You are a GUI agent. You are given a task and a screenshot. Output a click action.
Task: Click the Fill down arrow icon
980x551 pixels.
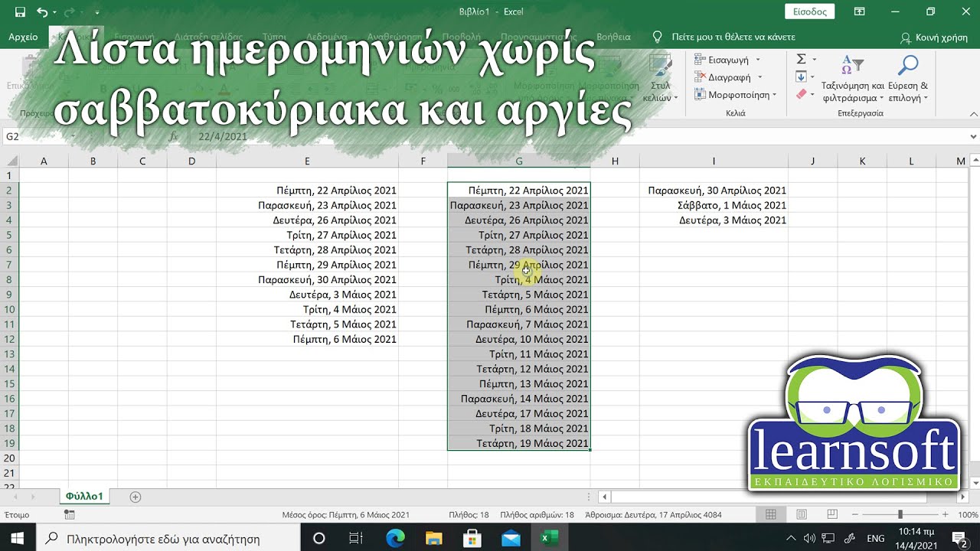tap(801, 77)
